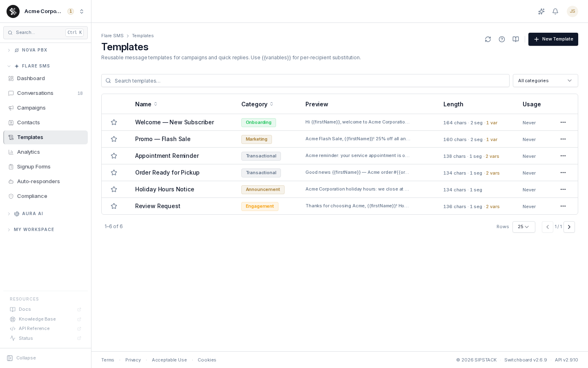This screenshot has width=588, height=368.
Task: Expand the MY WORKSPACE section
Action: [x=31, y=230]
